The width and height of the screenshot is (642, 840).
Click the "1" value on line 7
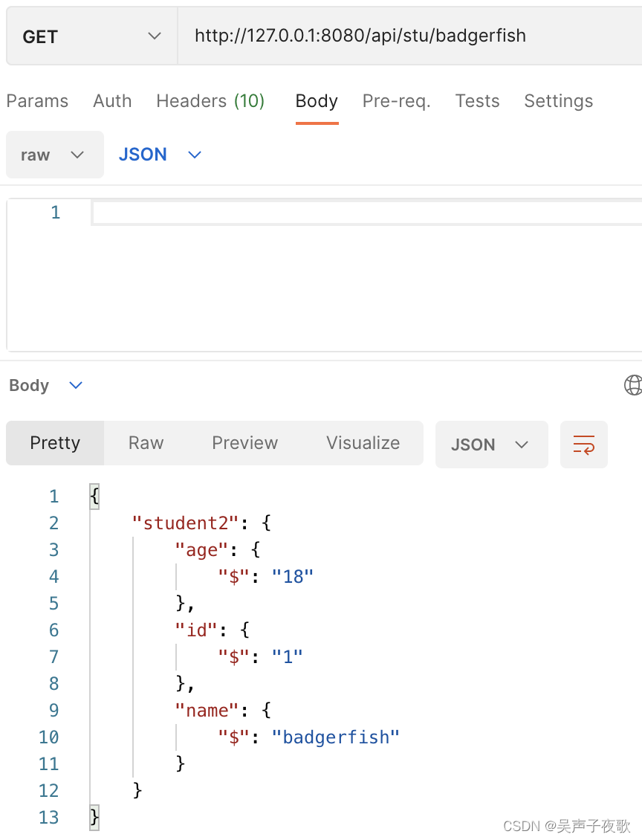(x=287, y=657)
